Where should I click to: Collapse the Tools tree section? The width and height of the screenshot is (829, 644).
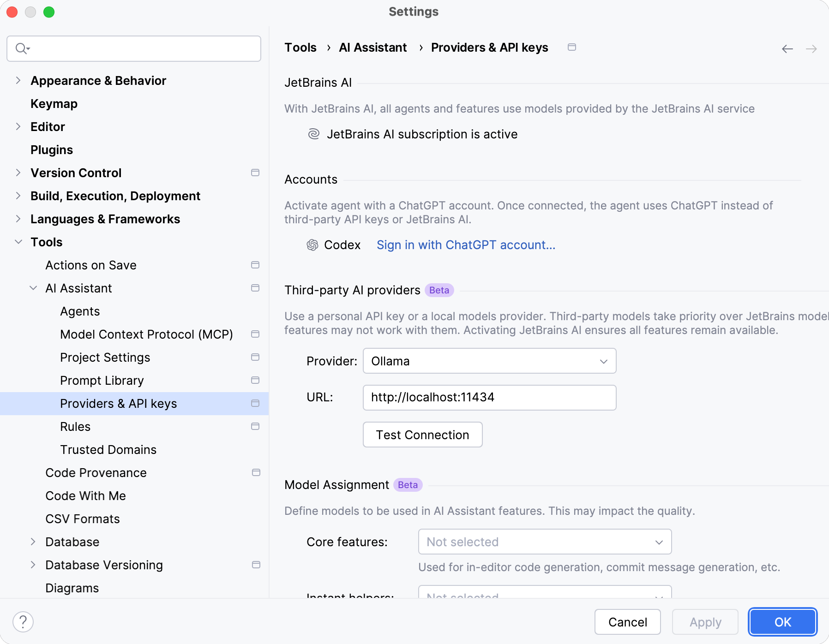(18, 242)
